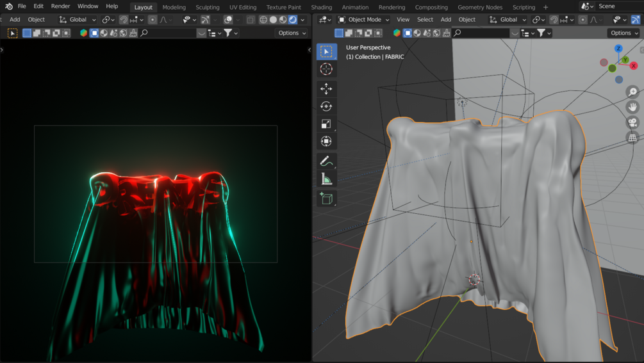Click the red X axis on navigation gizmo
This screenshot has width=644, height=363.
coord(633,65)
